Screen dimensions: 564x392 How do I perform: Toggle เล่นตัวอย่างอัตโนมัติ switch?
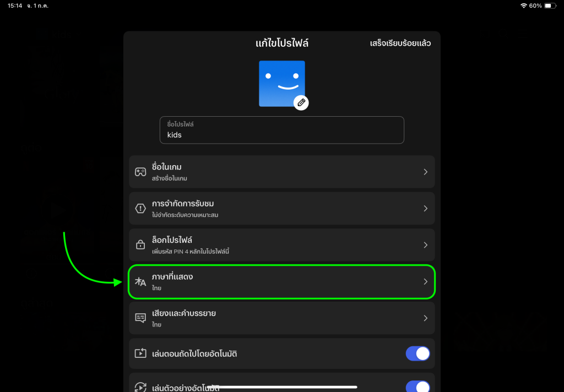pos(417,386)
